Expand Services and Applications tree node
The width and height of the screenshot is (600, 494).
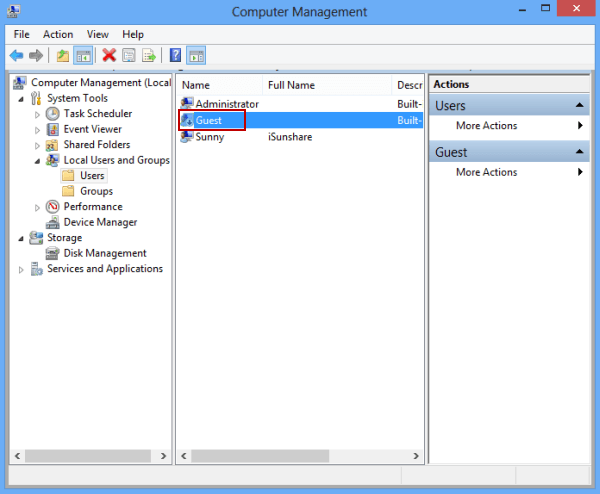(x=22, y=269)
